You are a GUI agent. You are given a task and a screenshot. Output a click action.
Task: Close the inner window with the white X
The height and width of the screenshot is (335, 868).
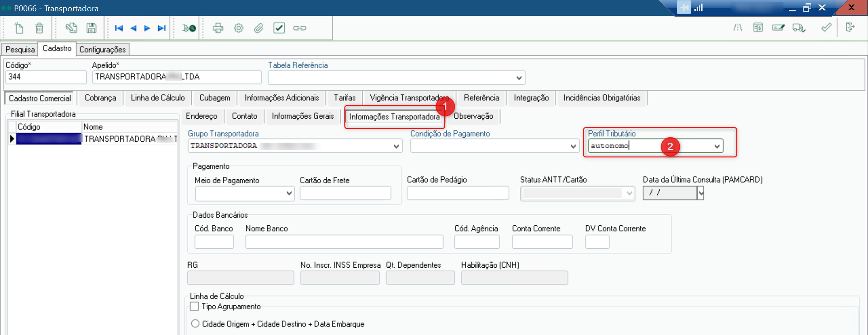point(822,8)
